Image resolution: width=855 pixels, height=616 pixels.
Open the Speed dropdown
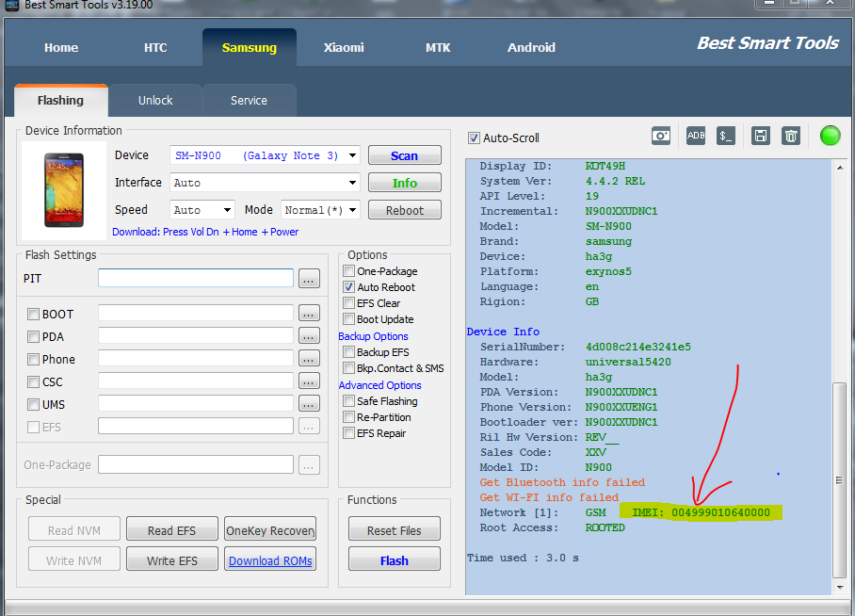[227, 210]
